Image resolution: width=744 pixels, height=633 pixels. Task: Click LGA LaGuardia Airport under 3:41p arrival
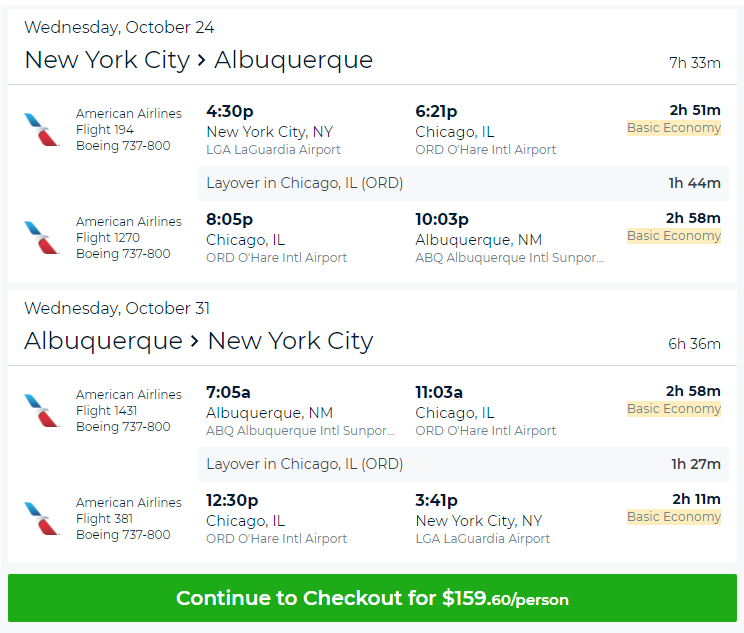483,539
